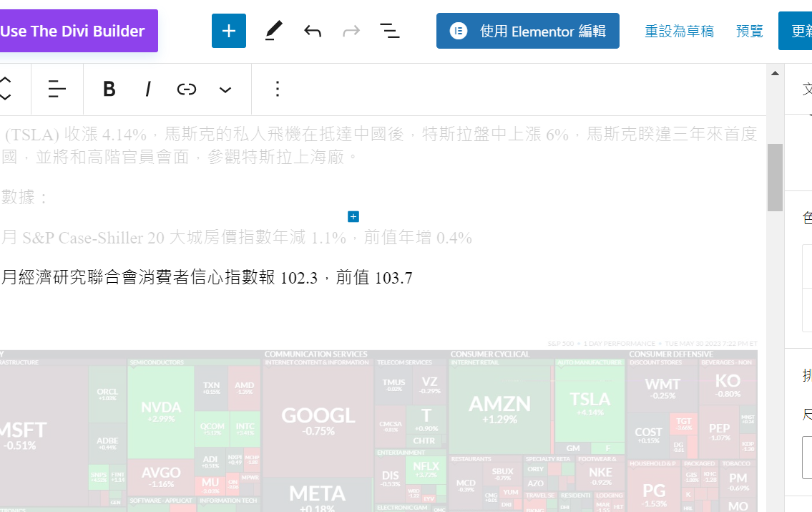Click the scrollbar up arrow
The image size is (812, 512).
[x=775, y=73]
